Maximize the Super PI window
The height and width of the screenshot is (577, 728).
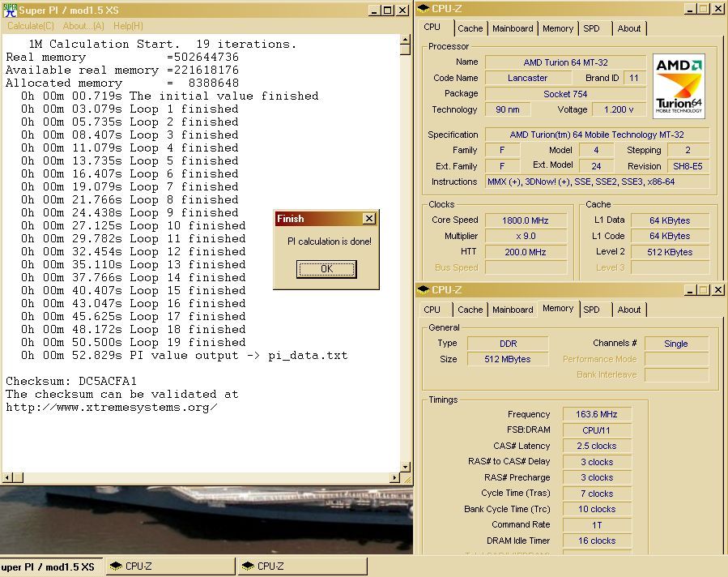click(x=388, y=11)
